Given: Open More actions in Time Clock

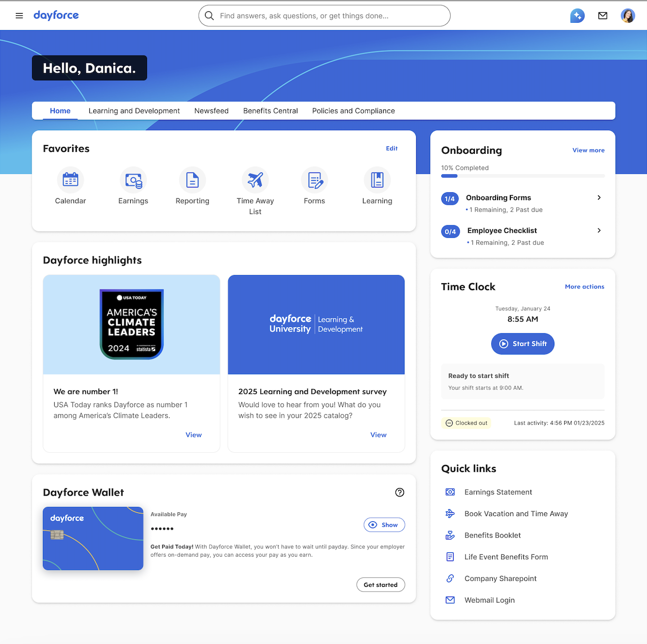Looking at the screenshot, I should tap(584, 286).
